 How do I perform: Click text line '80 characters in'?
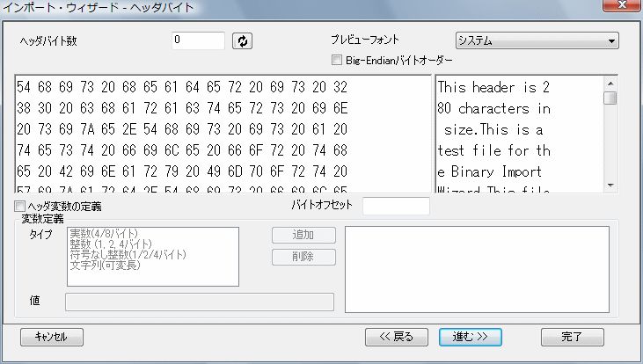[x=493, y=109]
